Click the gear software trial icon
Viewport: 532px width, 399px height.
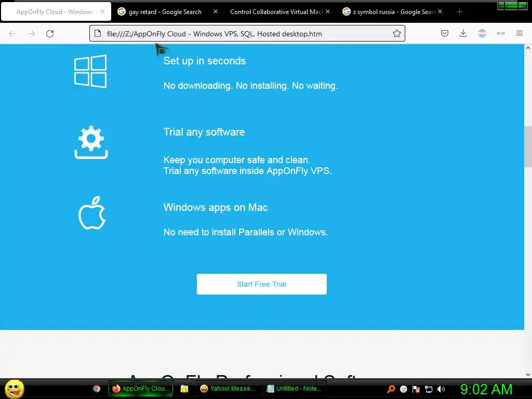point(91,142)
